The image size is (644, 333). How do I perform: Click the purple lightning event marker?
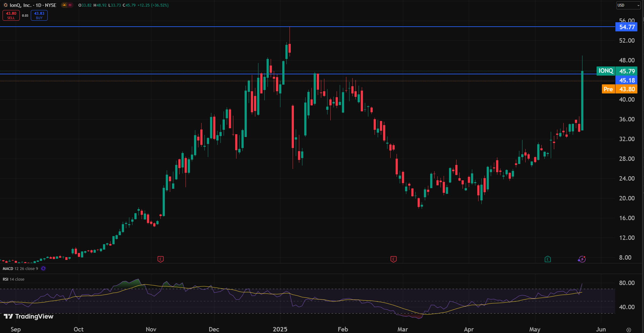tap(582, 259)
